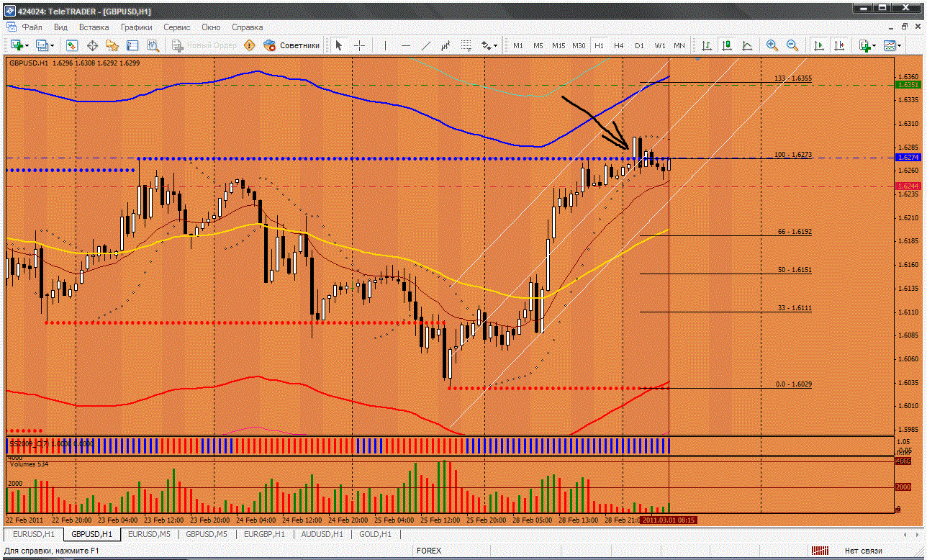Set timeframe to M15

pyautogui.click(x=559, y=45)
